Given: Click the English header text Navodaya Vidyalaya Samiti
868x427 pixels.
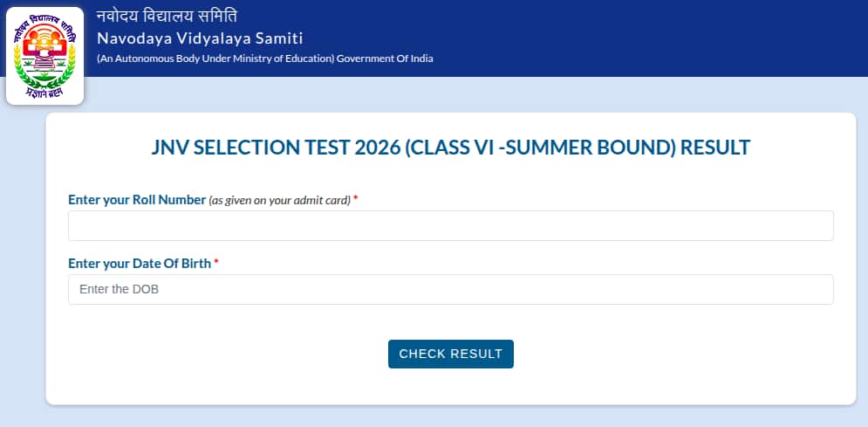Looking at the screenshot, I should pyautogui.click(x=200, y=38).
